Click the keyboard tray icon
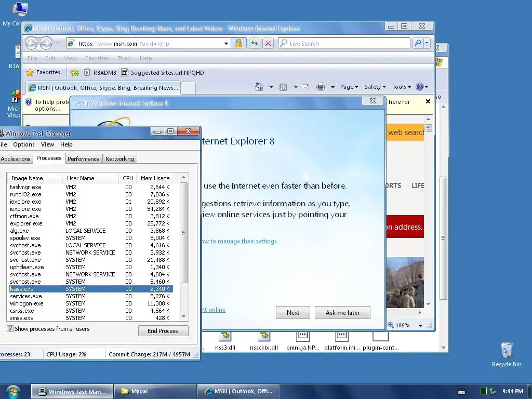Viewport: 532px width, 399px height. tap(461, 392)
